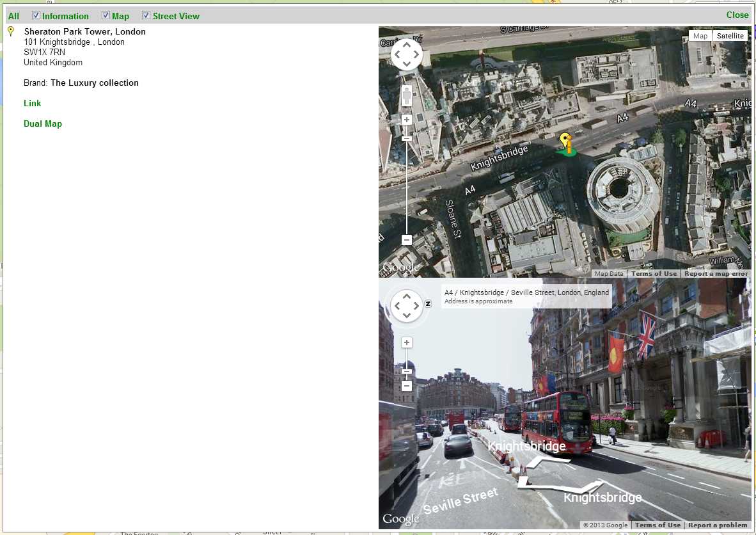The height and width of the screenshot is (535, 756).
Task: Close the info panel
Action: [x=737, y=15]
